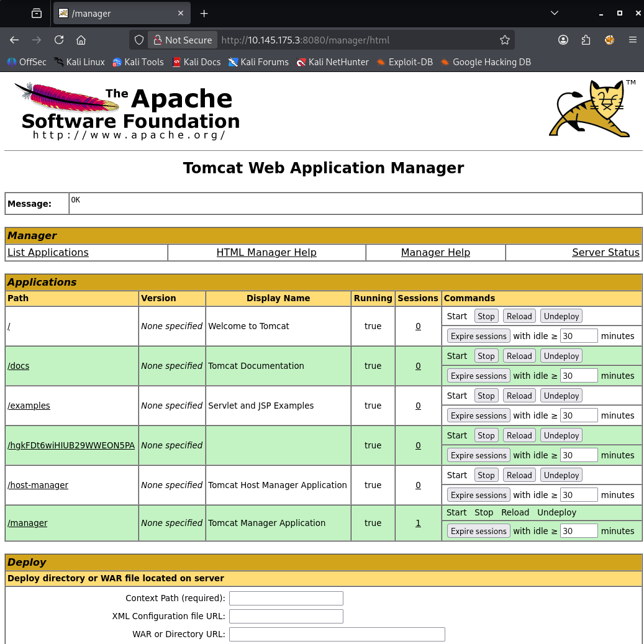Image resolution: width=644 pixels, height=644 pixels.
Task: Open the /hgkFDt6wiHIUB29WWEON5PA path link
Action: [71, 445]
